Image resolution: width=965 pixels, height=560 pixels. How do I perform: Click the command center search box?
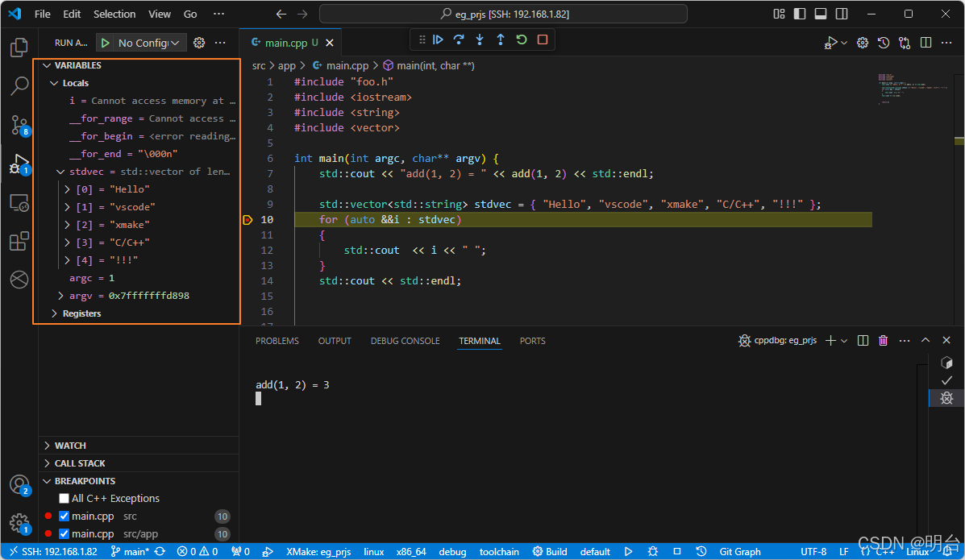[503, 14]
